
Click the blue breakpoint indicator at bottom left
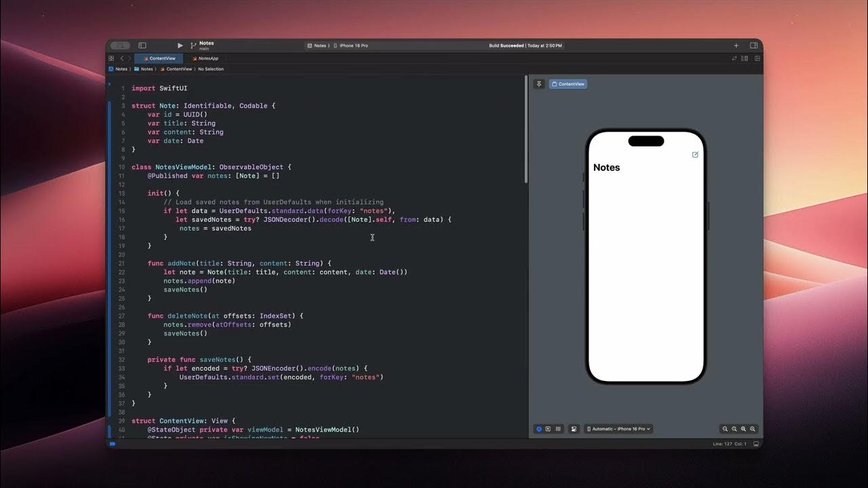(113, 444)
